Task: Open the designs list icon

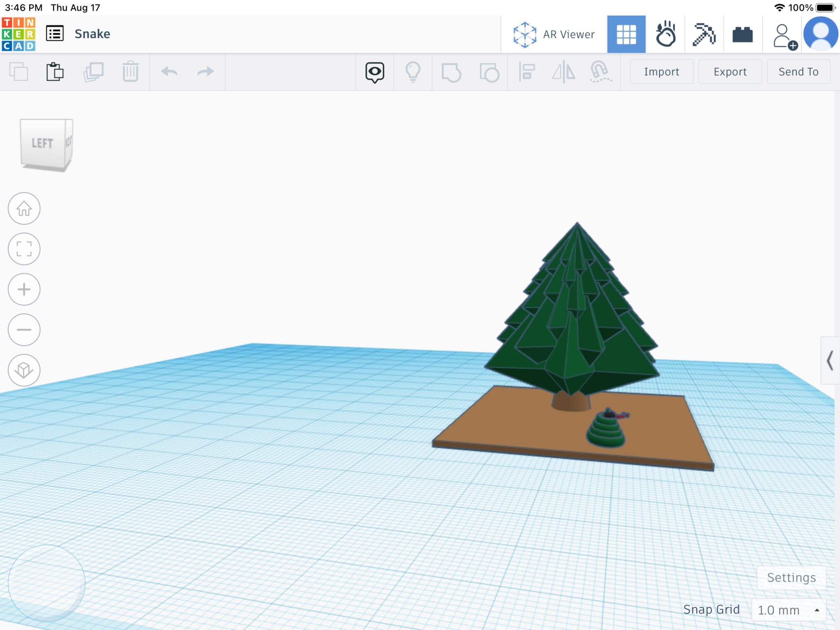Action: [x=55, y=34]
